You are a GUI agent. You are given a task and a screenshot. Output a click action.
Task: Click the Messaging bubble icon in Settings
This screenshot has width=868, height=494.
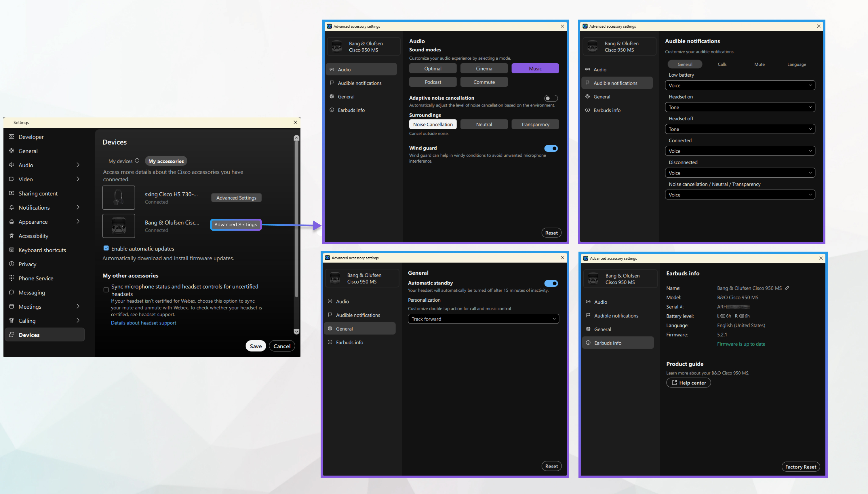coord(12,292)
